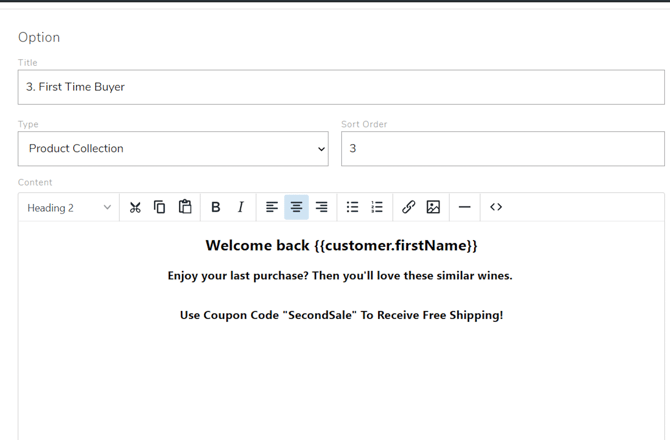Click the Paste clipboard icon

click(185, 207)
